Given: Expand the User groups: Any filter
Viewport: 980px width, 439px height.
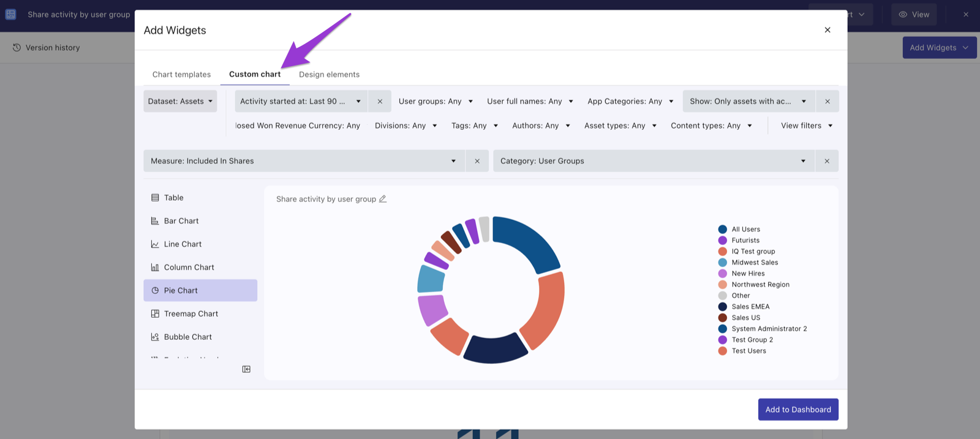Looking at the screenshot, I should pyautogui.click(x=435, y=102).
